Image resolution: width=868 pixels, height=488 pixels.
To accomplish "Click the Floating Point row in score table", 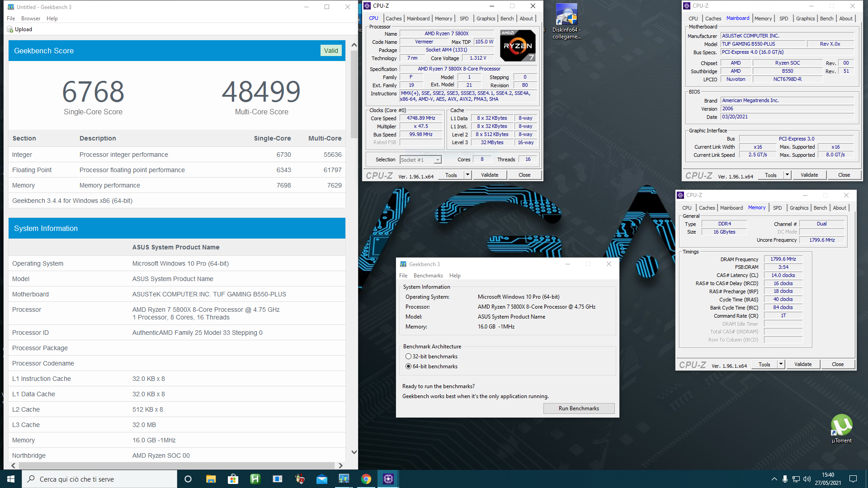I will click(177, 170).
